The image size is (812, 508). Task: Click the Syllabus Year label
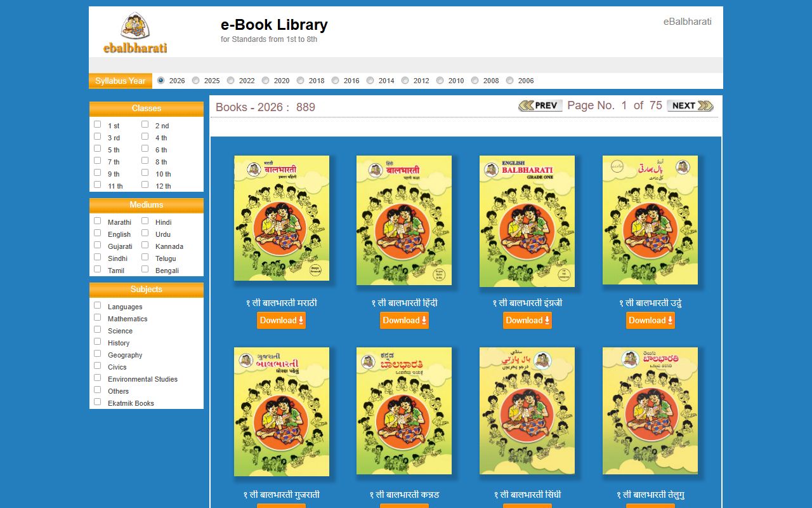point(121,81)
